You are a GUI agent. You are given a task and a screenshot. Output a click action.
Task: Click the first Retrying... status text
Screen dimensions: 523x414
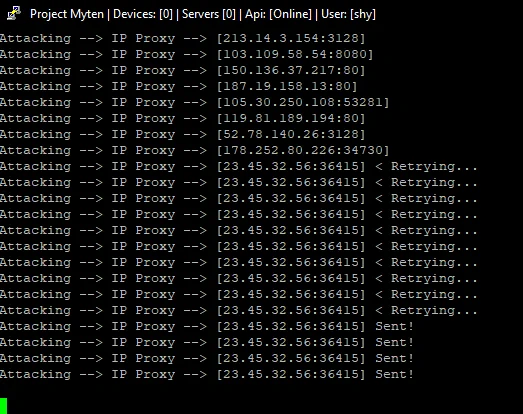click(x=434, y=166)
